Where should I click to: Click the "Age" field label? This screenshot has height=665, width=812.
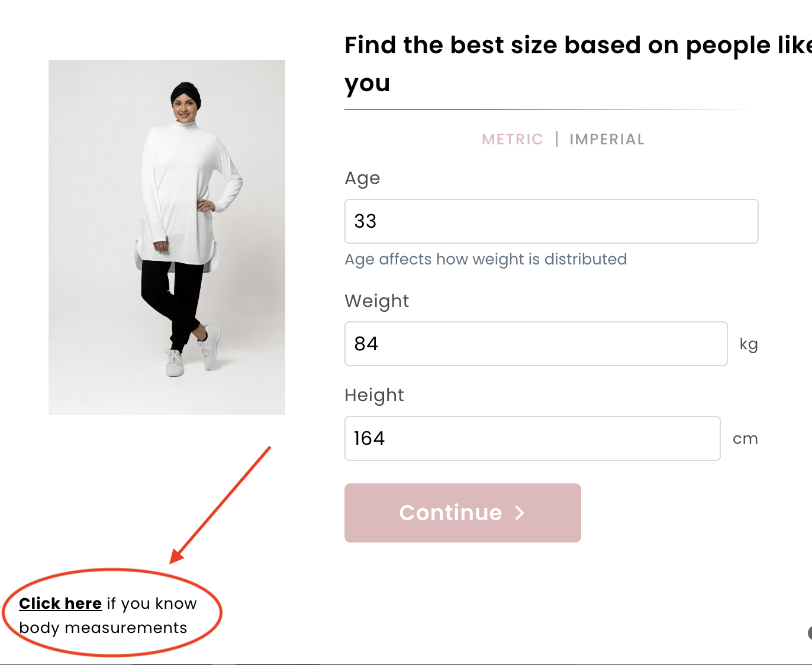coord(362,179)
